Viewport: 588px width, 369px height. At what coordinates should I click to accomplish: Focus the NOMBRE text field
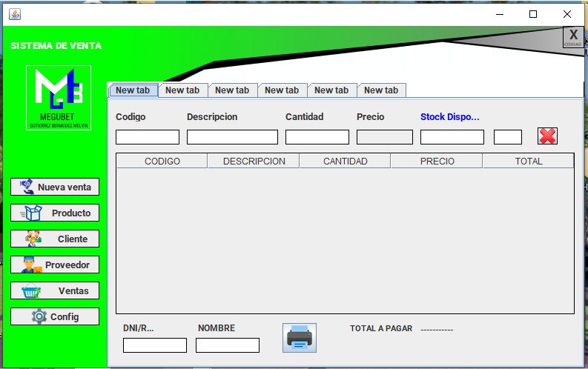tap(228, 345)
